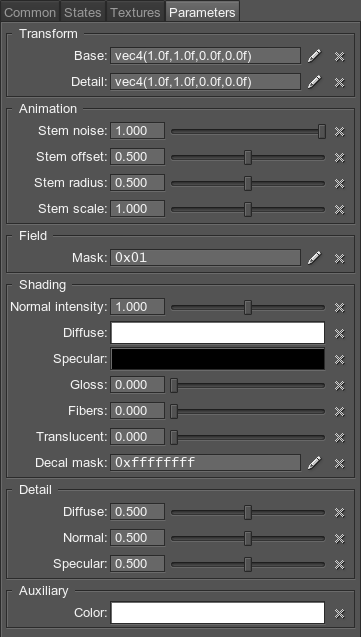Reset Stem scale parameter
The width and height of the screenshot is (361, 637).
pyautogui.click(x=339, y=209)
